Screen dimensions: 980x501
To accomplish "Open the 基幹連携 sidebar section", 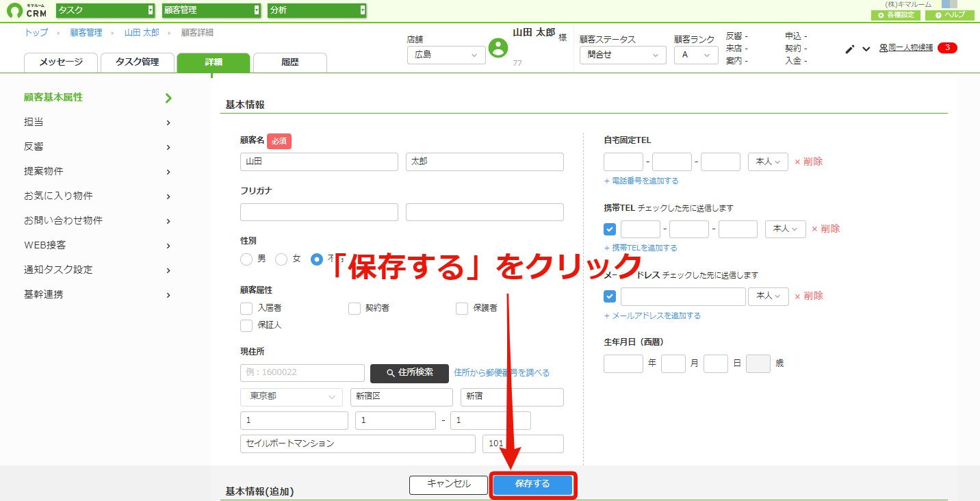I will pyautogui.click(x=97, y=295).
